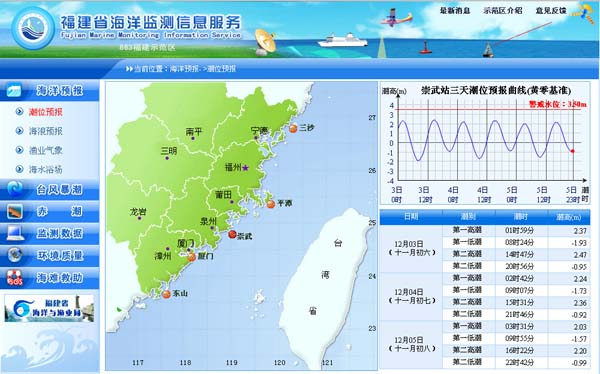Click the 东山 station orange marker
Image resolution: width=600 pixels, height=374 pixels.
166,294
